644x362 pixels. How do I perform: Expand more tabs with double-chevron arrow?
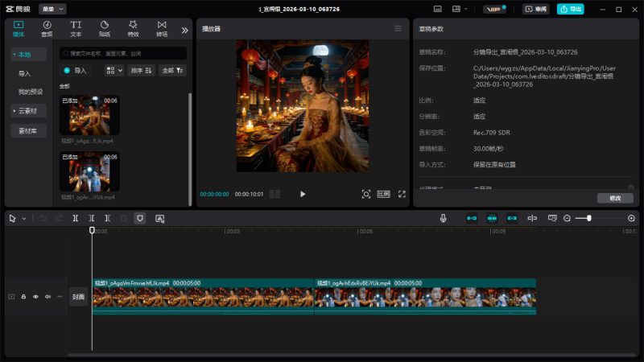(x=184, y=30)
